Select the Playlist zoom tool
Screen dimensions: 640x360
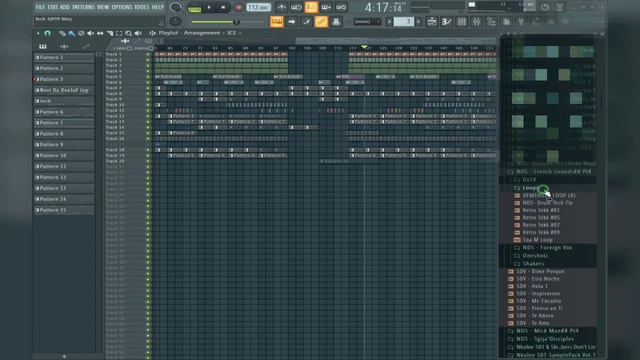129,33
